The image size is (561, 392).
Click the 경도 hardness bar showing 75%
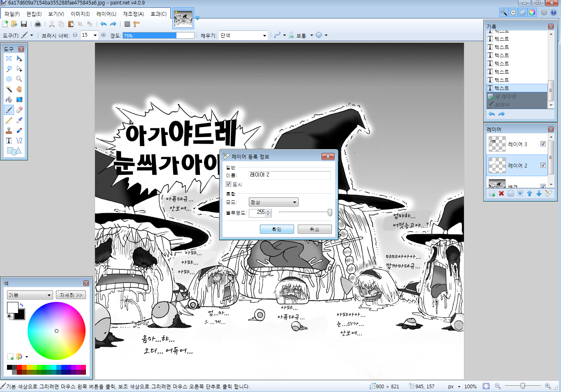click(158, 35)
